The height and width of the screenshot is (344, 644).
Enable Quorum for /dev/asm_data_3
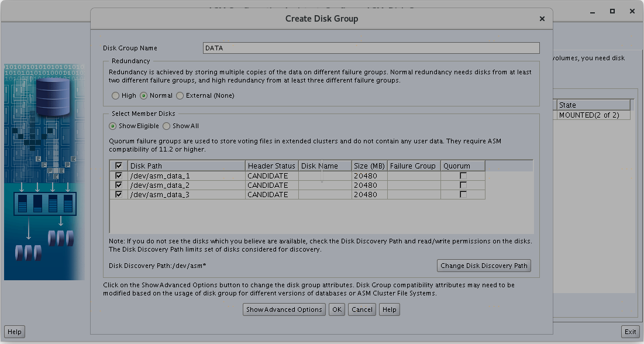tap(463, 194)
